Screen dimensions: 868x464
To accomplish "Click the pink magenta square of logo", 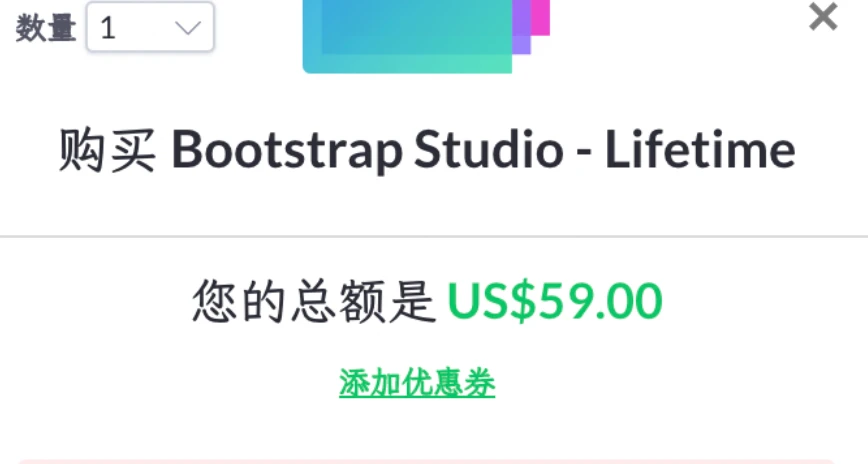I will pyautogui.click(x=541, y=18).
